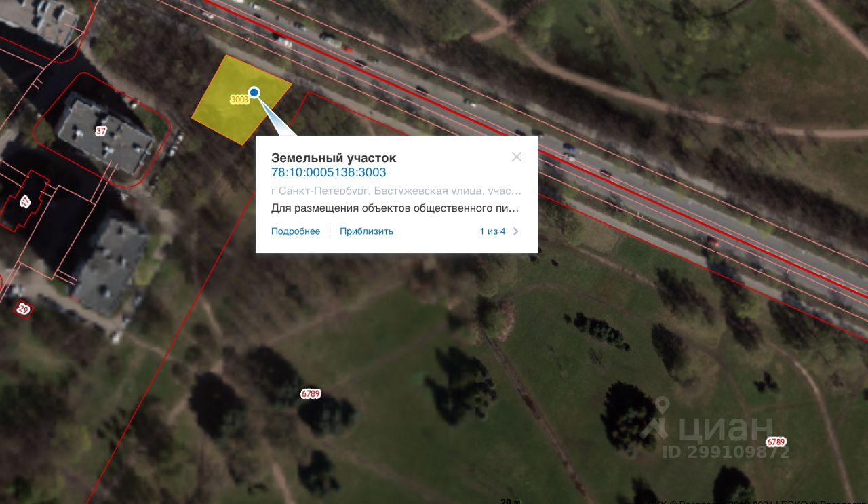
Task: Click parcel label 29 on map
Action: (23, 309)
